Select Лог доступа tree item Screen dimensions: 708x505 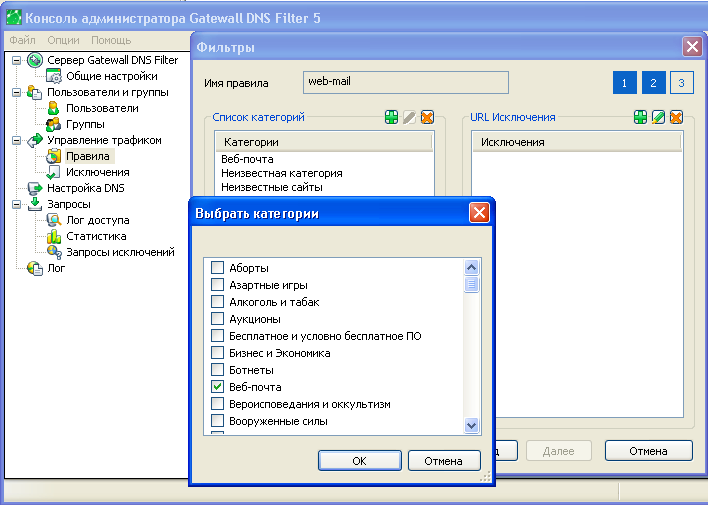coord(98,220)
